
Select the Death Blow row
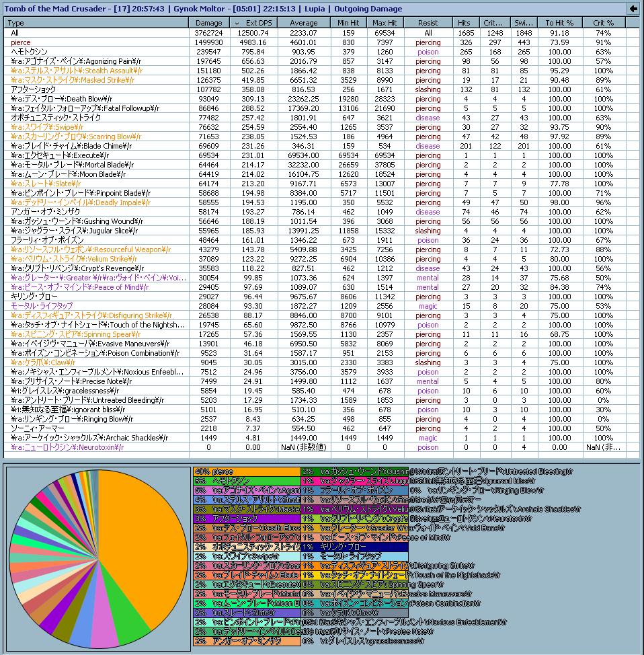pos(321,99)
